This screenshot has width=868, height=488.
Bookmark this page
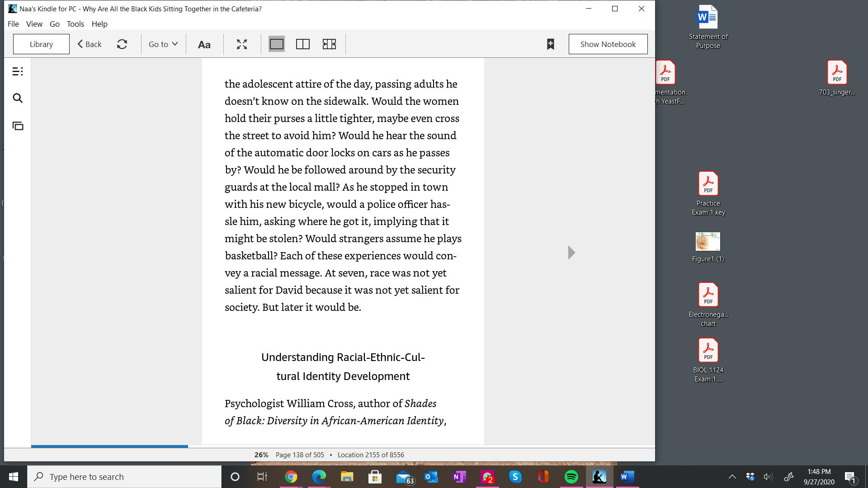pos(551,44)
